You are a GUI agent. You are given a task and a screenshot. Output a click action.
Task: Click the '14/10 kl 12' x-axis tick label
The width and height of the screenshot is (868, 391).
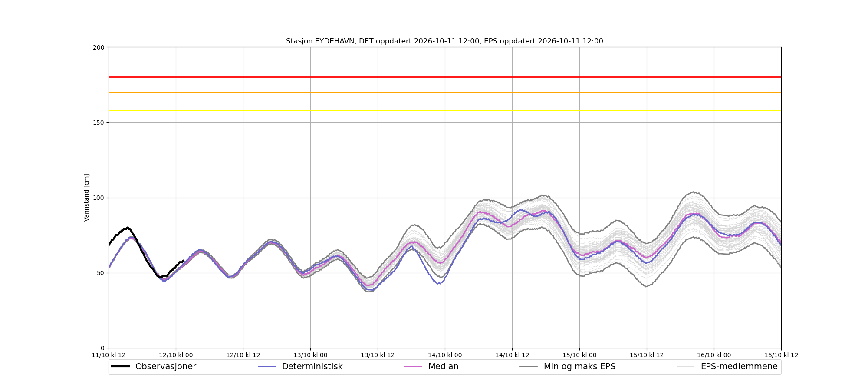pyautogui.click(x=512, y=355)
